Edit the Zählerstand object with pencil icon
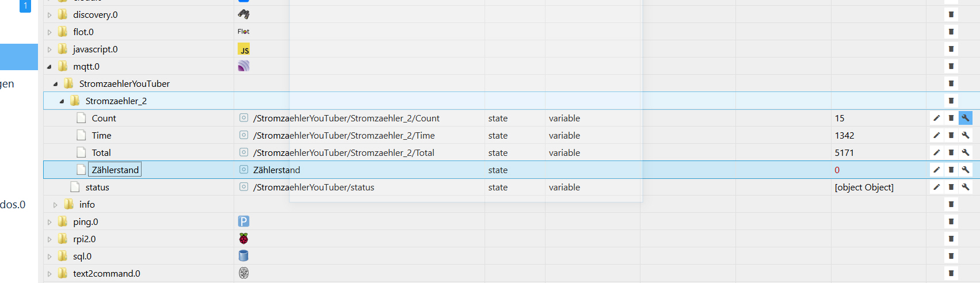Image resolution: width=980 pixels, height=283 pixels. click(937, 170)
